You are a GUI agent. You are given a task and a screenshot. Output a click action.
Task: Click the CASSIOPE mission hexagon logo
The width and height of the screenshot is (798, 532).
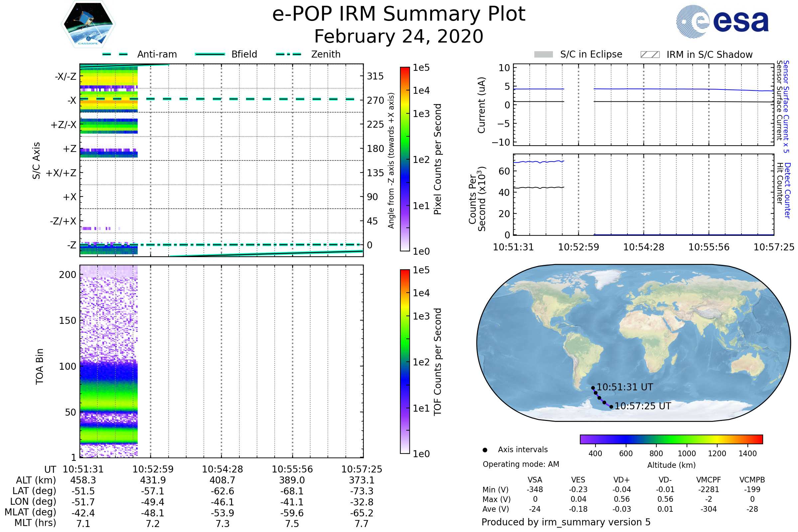pyautogui.click(x=88, y=24)
